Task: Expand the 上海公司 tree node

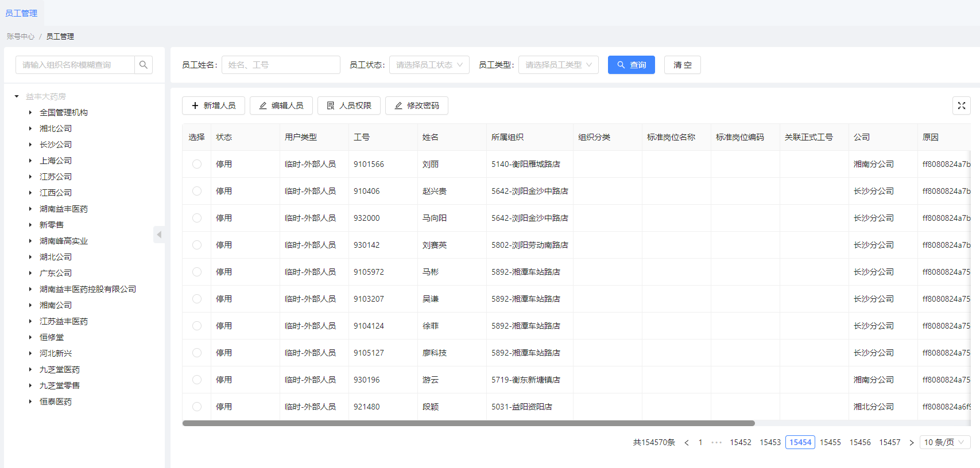Action: point(30,161)
